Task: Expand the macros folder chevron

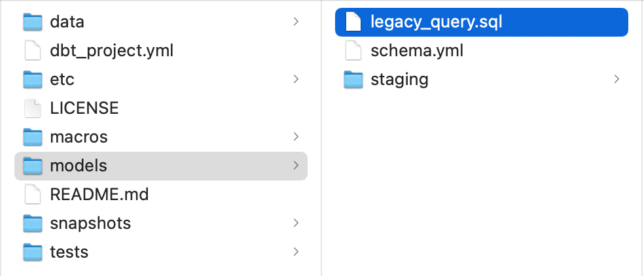Action: (x=296, y=137)
